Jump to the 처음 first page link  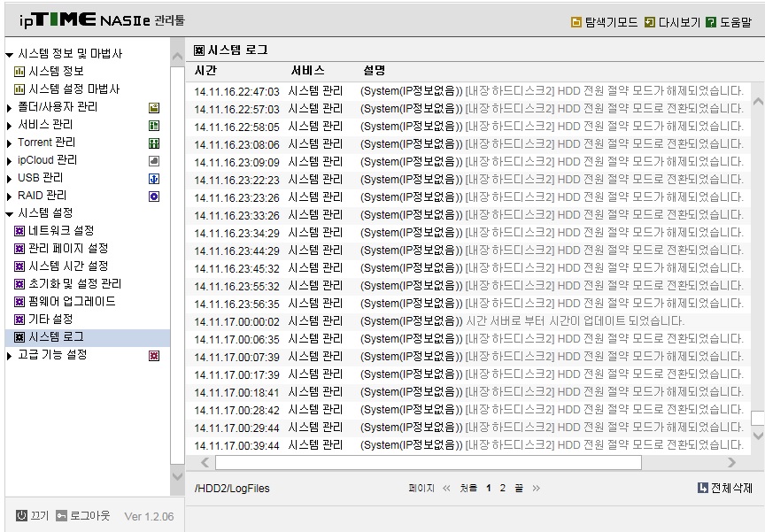point(468,488)
